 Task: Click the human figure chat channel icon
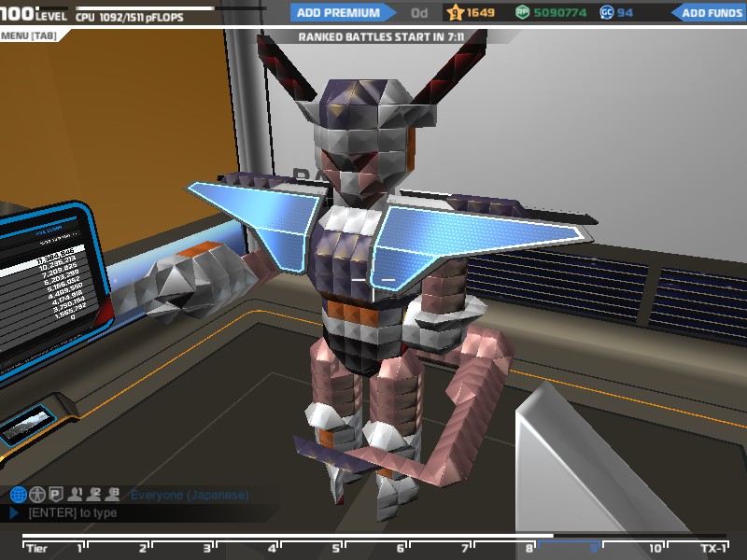coord(37,495)
